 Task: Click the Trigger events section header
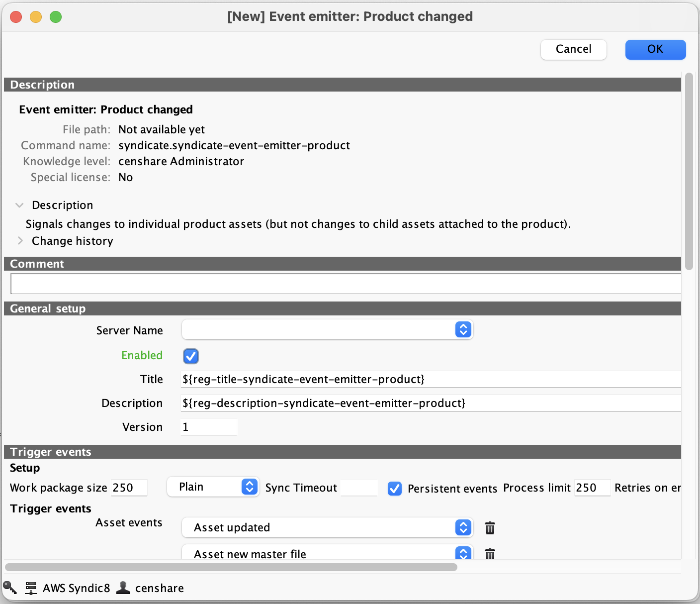click(x=343, y=452)
